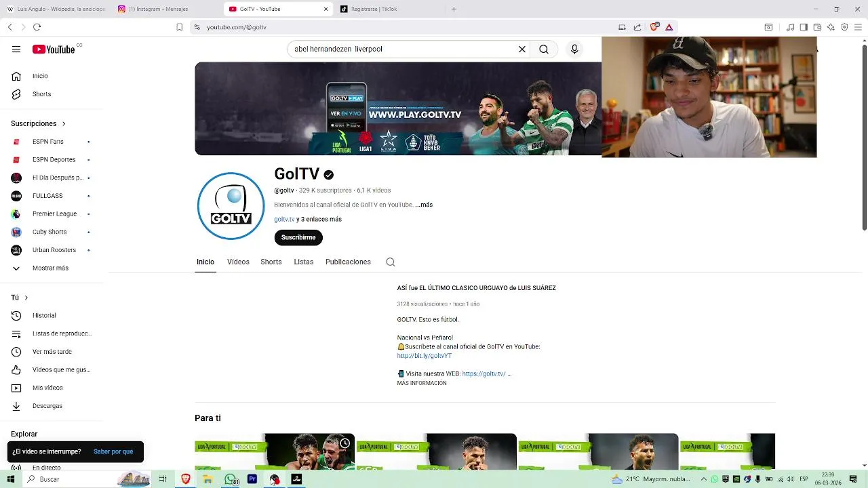Open WhatsApp from the taskbar
Viewport: 868px width, 488px height.
(x=231, y=479)
